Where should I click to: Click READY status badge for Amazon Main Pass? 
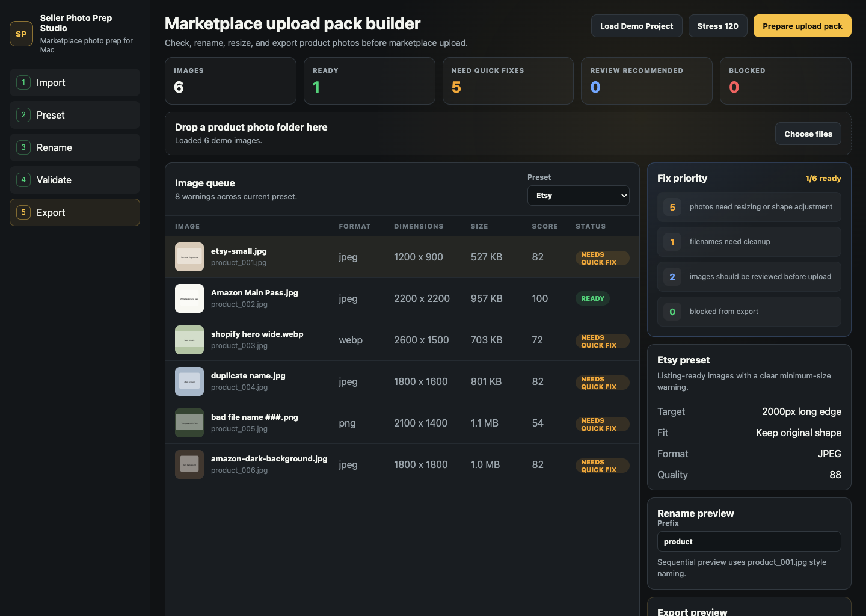pyautogui.click(x=592, y=298)
